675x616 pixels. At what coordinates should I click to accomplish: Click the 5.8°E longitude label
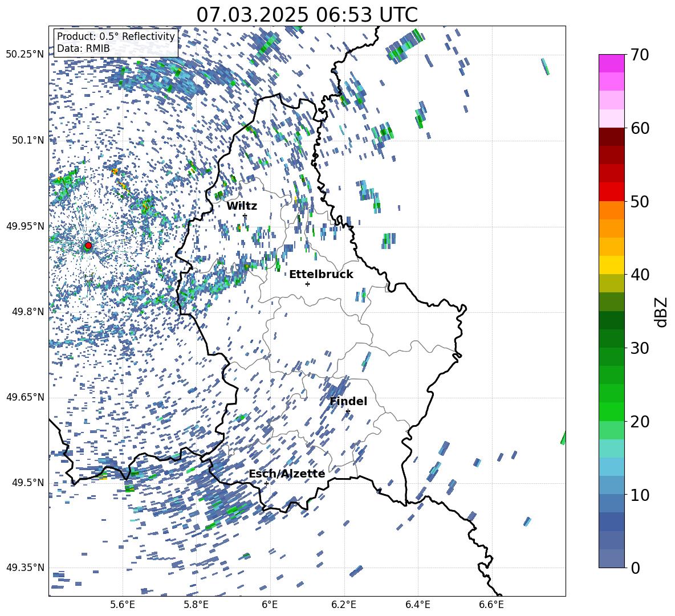196,605
